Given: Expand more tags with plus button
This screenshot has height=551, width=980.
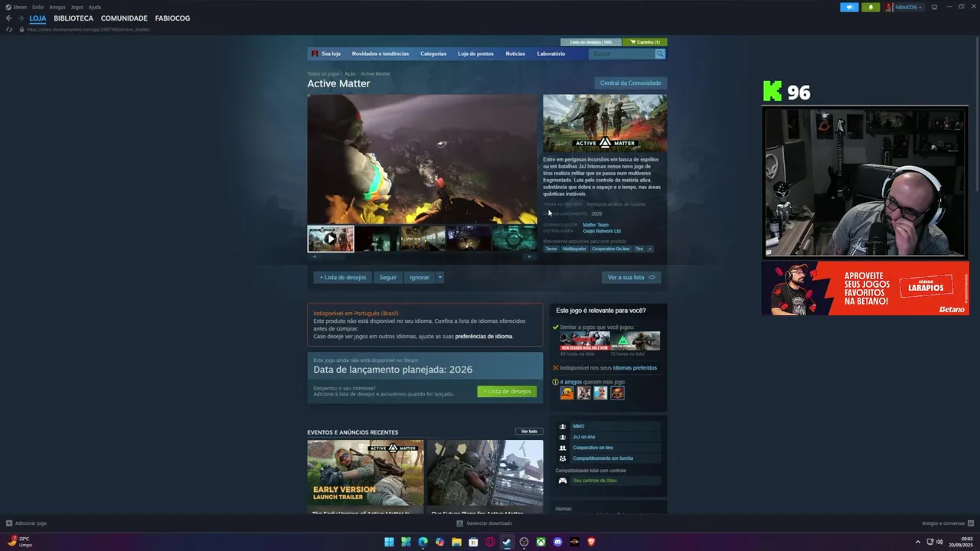Looking at the screenshot, I should 650,249.
